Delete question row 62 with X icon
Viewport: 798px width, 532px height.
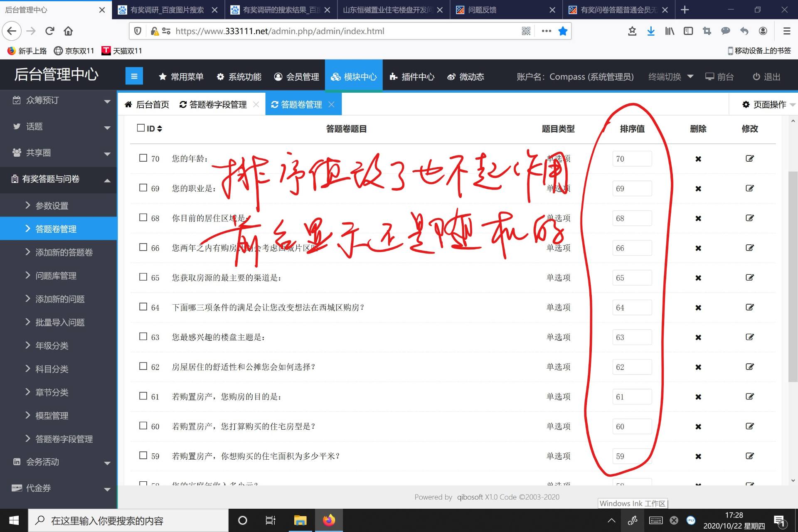[x=698, y=367]
